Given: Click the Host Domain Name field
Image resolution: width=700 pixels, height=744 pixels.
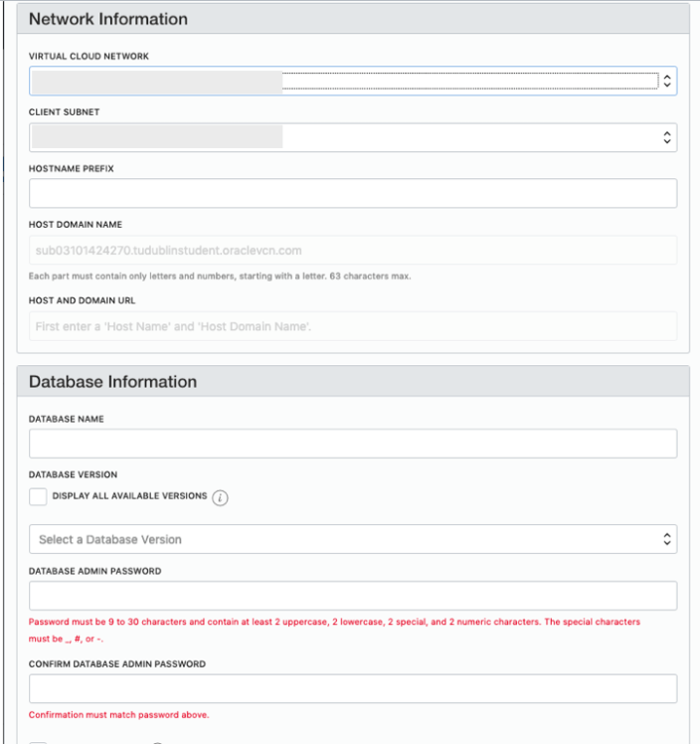Looking at the screenshot, I should click(x=353, y=251).
